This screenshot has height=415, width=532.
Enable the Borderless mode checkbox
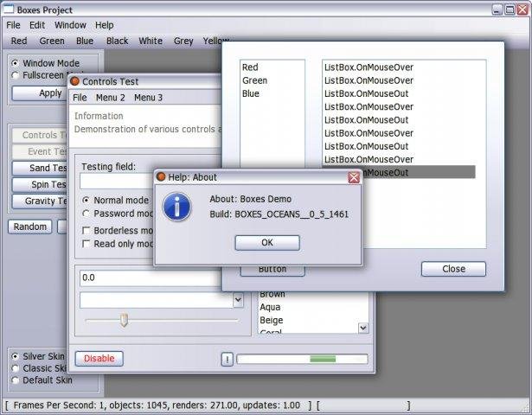pyautogui.click(x=87, y=231)
